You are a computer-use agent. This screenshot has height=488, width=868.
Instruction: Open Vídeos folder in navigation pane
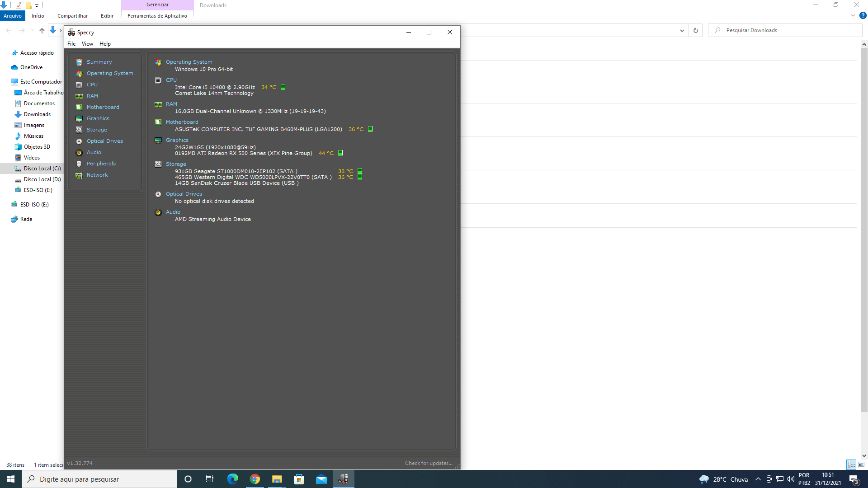pyautogui.click(x=32, y=158)
